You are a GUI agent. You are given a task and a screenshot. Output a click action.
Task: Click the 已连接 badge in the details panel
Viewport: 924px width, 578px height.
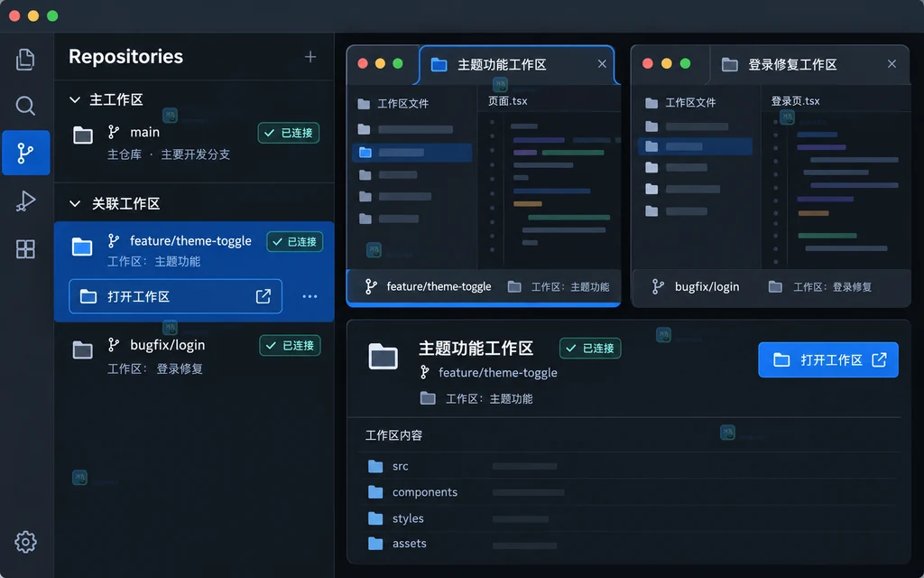[590, 349]
